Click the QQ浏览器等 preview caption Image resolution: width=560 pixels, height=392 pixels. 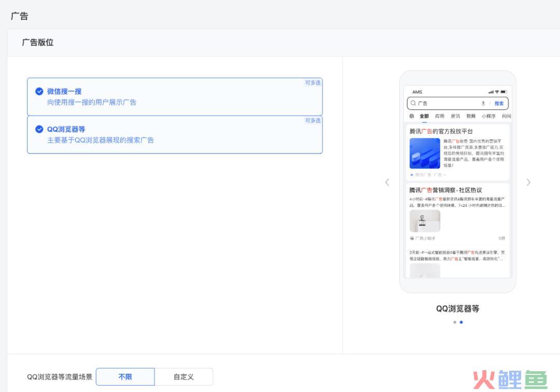click(x=457, y=309)
